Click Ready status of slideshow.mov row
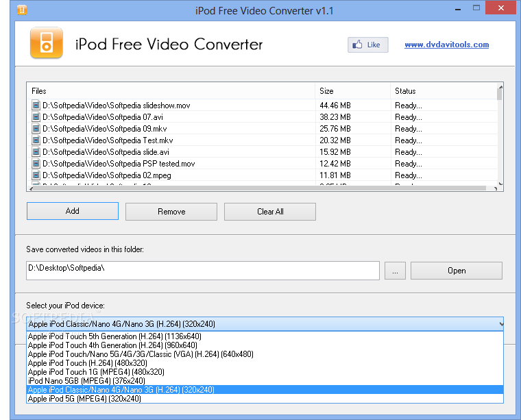This screenshot has height=420, width=521. point(409,106)
